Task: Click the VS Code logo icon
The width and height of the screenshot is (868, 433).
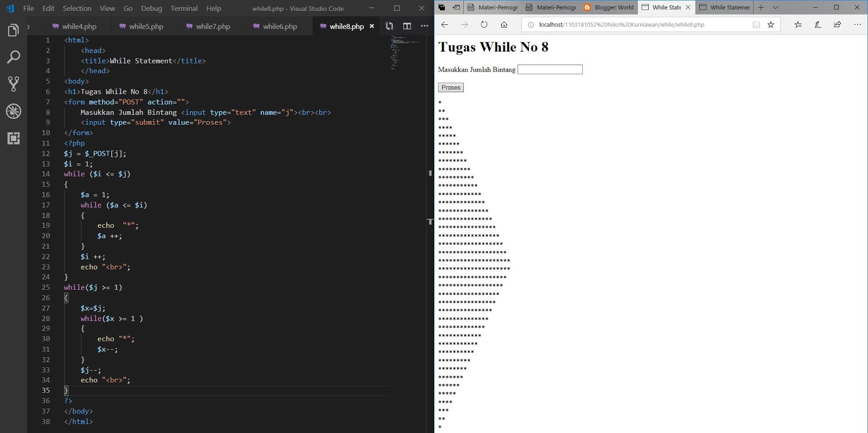Action: 10,8
